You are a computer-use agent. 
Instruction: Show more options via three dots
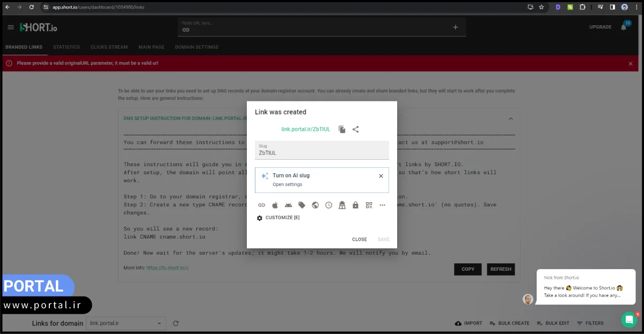[382, 205]
